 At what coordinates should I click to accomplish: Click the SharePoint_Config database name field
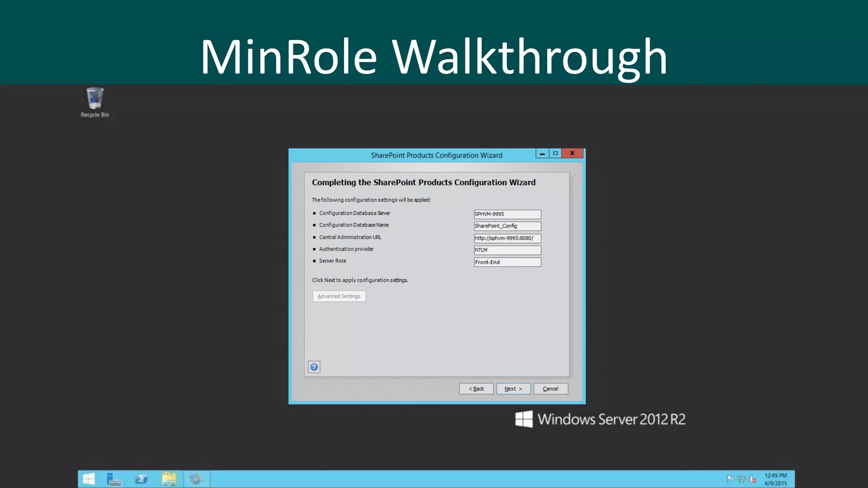507,226
